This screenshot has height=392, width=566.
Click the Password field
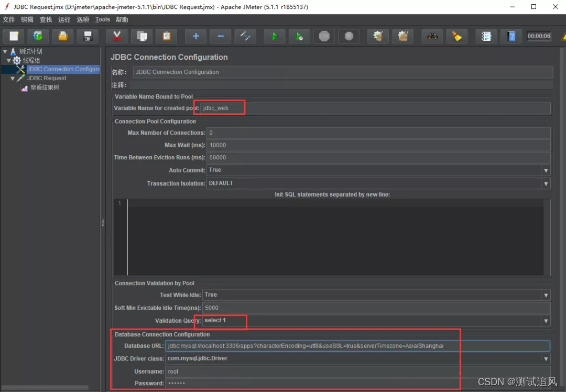pos(358,383)
